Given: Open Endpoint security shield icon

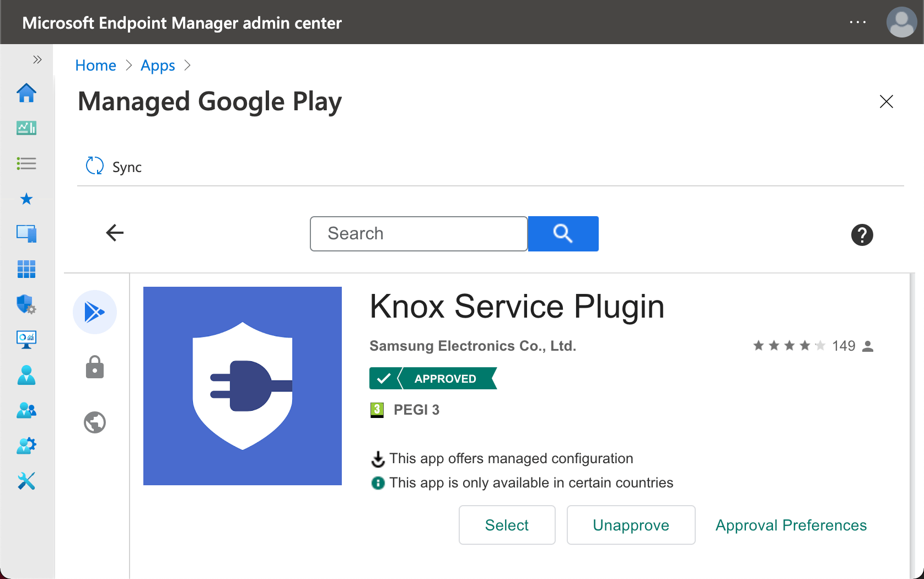Looking at the screenshot, I should pos(26,304).
